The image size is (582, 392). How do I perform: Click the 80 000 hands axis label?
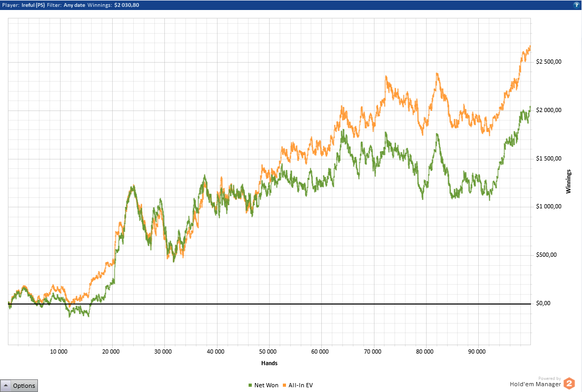pyautogui.click(x=425, y=351)
